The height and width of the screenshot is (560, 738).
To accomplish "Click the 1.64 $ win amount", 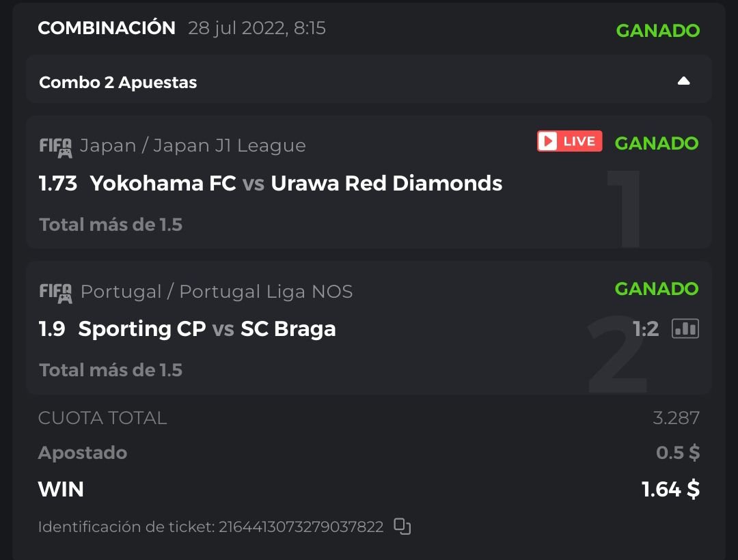I will [670, 489].
